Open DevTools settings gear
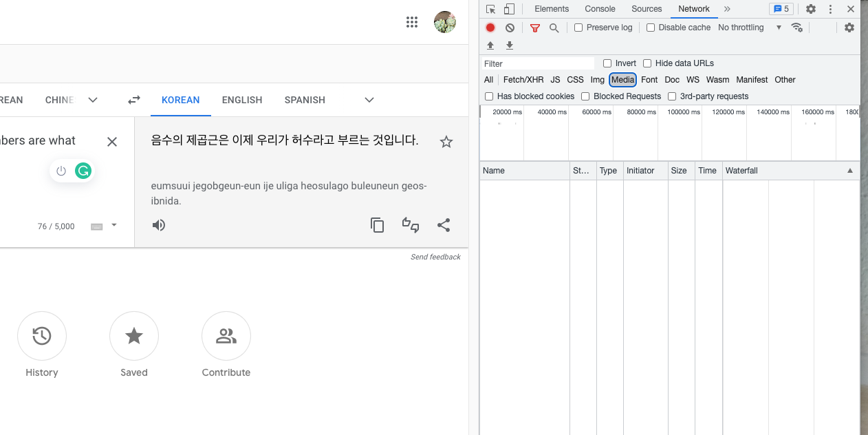The image size is (868, 435). coord(811,9)
